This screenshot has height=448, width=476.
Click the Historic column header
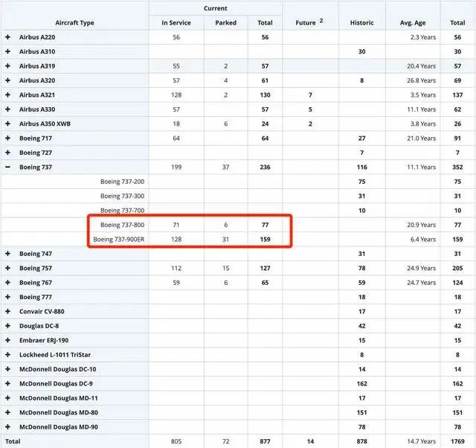click(x=362, y=23)
